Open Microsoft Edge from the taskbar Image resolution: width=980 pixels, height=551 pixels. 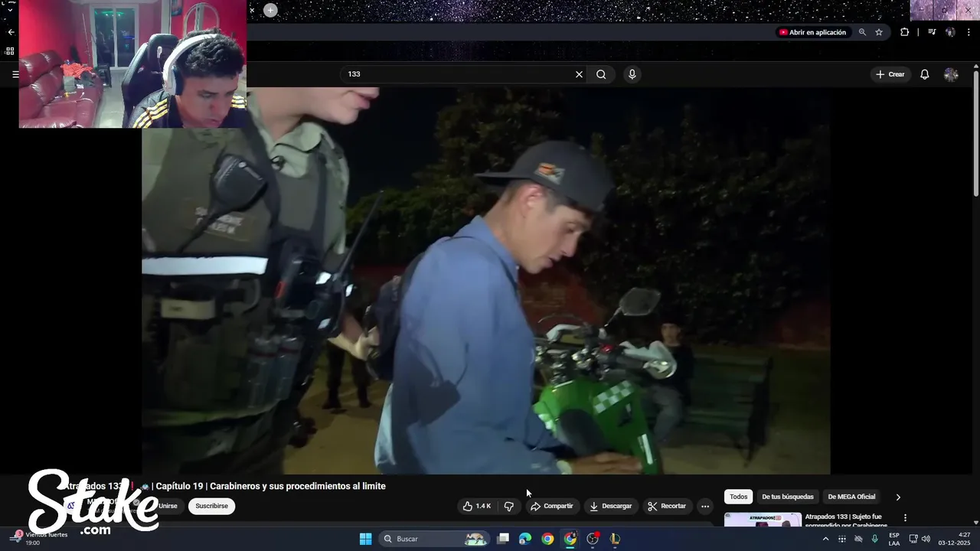[x=525, y=539]
